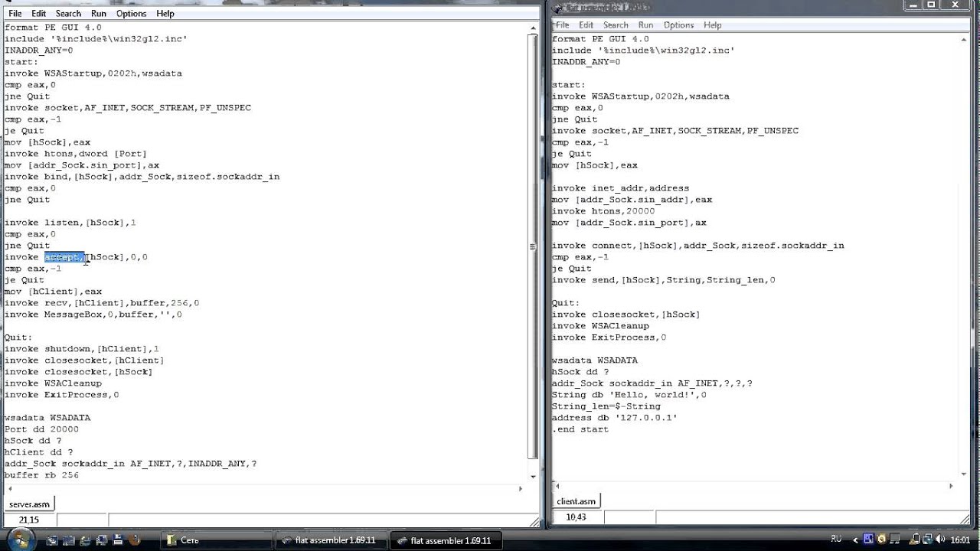
Task: Click line '.end start' in client
Action: (580, 429)
